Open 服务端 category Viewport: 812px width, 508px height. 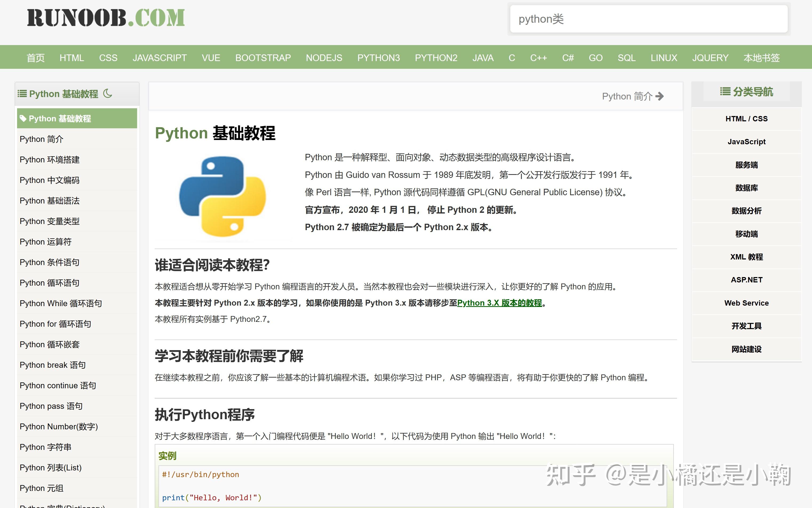pyautogui.click(x=746, y=165)
